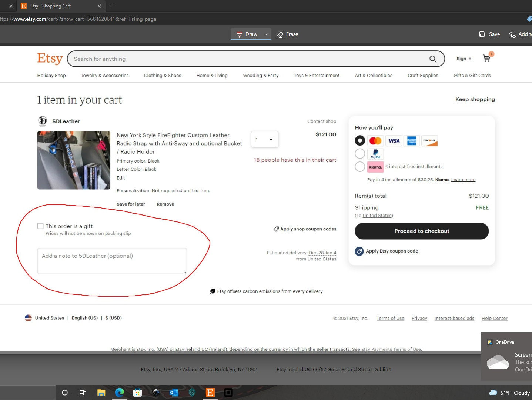
Task: Open the Holiday Shop category
Action: coord(51,76)
